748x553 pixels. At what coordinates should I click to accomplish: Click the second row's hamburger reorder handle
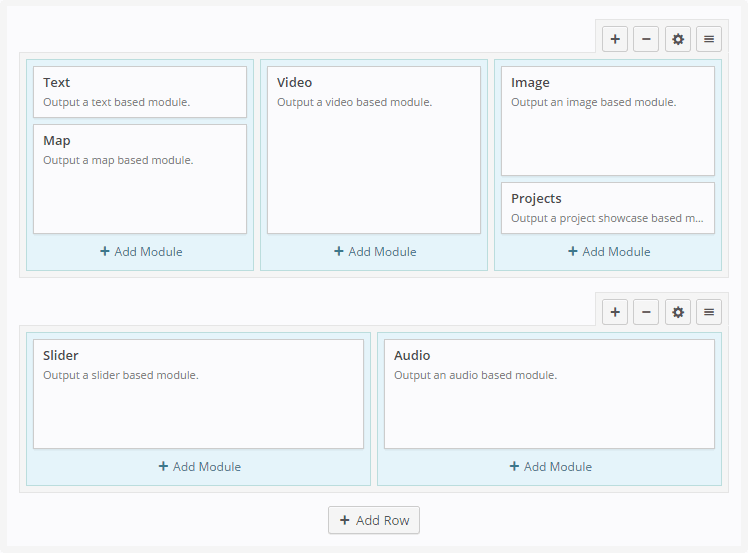(x=709, y=312)
